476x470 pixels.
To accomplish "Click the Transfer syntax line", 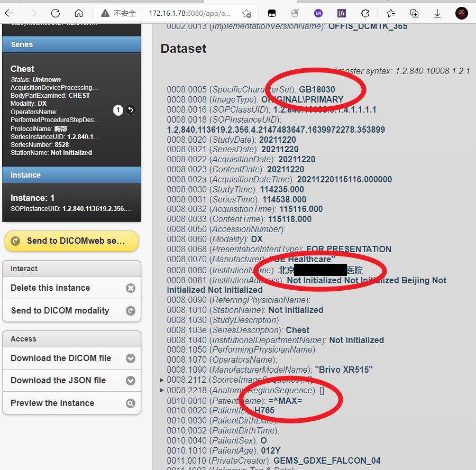I will coord(401,71).
